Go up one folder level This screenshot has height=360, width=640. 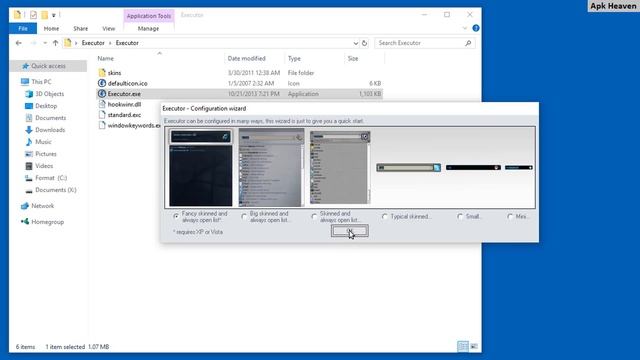55,43
